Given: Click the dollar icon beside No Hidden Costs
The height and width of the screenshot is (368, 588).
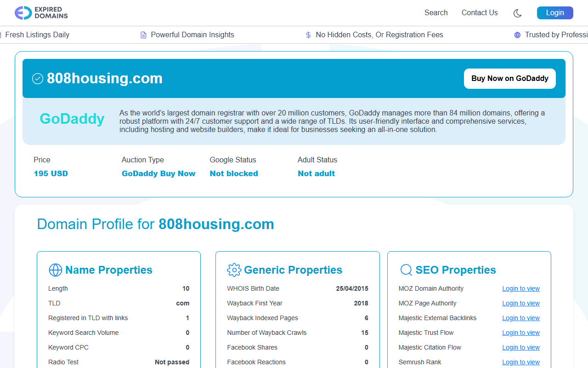Looking at the screenshot, I should click(308, 35).
